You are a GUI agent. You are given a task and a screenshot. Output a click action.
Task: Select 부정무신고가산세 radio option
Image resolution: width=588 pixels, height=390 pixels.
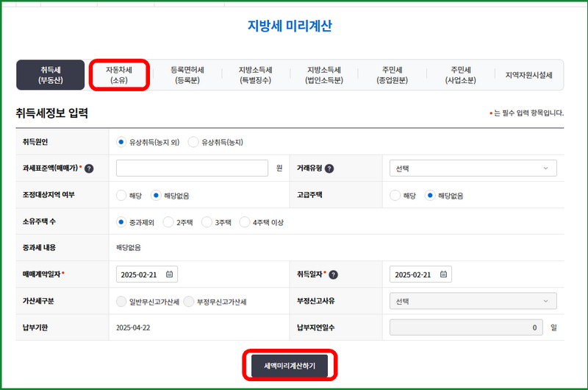[x=189, y=302]
